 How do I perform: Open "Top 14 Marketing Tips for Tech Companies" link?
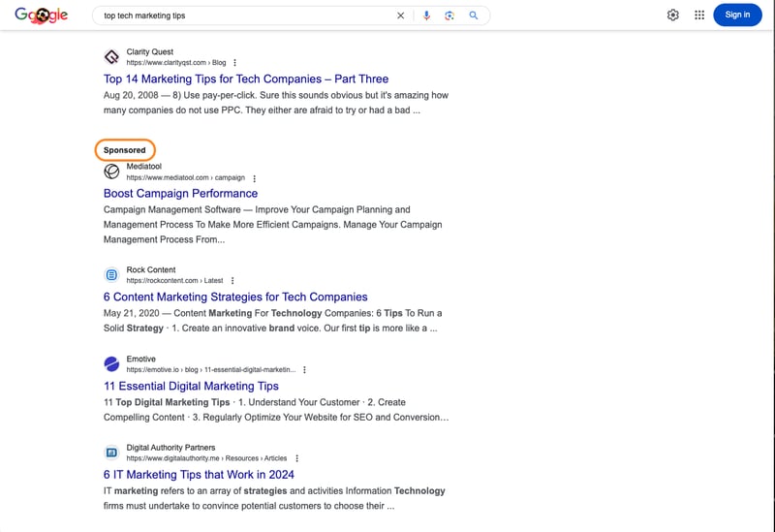coord(246,79)
